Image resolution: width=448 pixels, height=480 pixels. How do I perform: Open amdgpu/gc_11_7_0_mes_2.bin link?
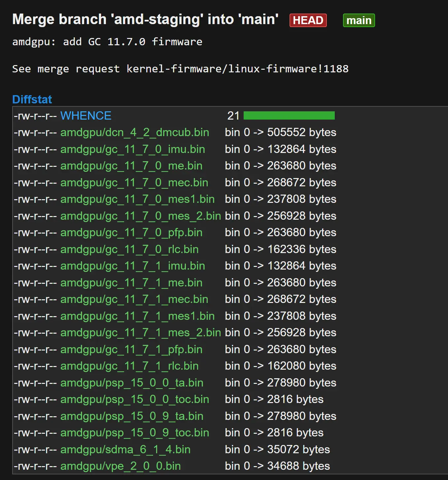[x=141, y=216]
